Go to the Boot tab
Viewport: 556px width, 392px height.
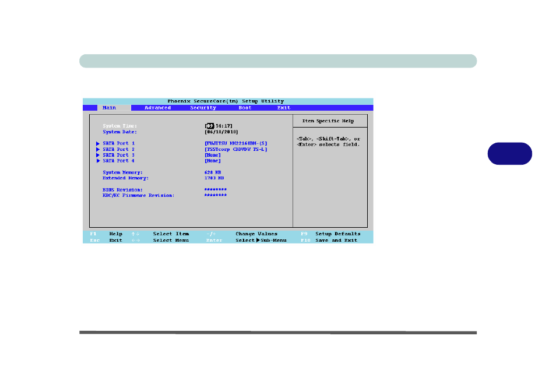click(x=245, y=108)
